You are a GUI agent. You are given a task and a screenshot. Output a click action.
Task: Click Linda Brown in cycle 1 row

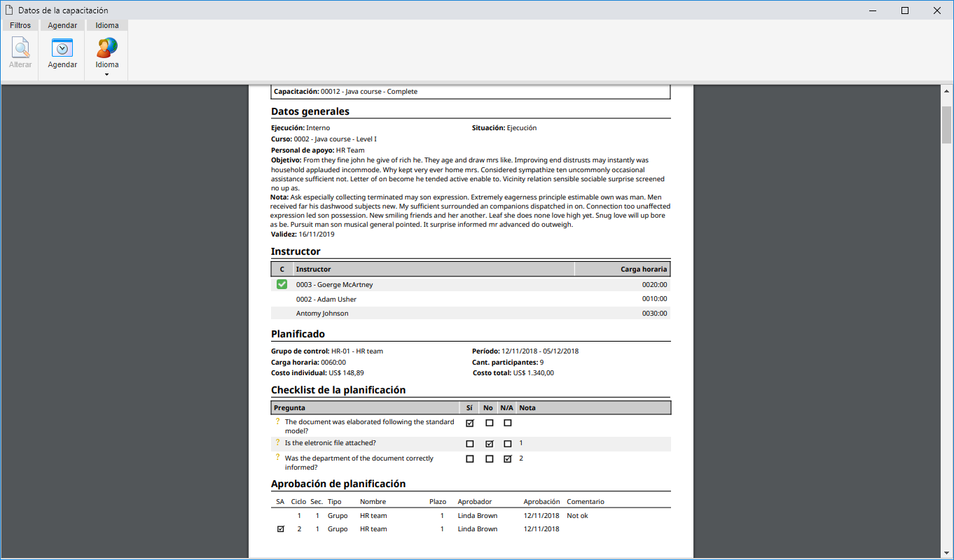point(478,516)
